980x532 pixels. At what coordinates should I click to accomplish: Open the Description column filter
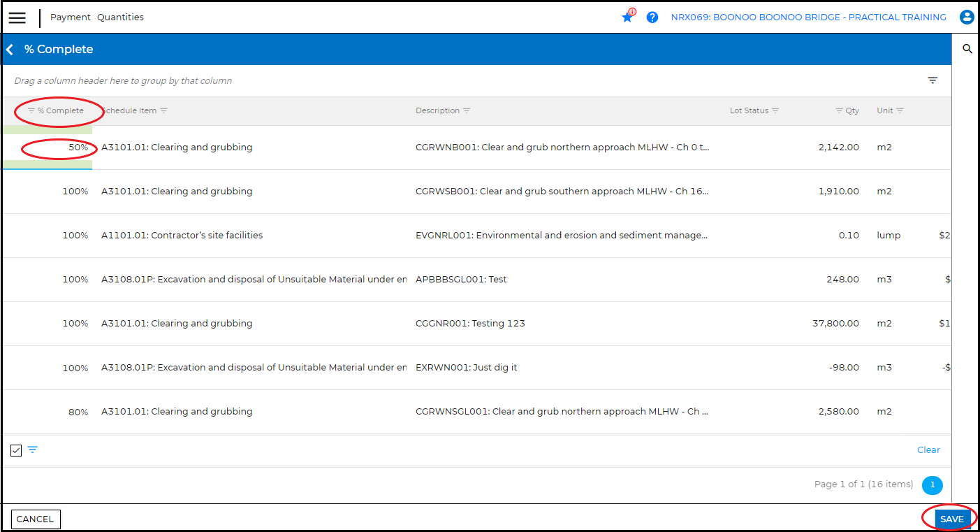pos(466,110)
